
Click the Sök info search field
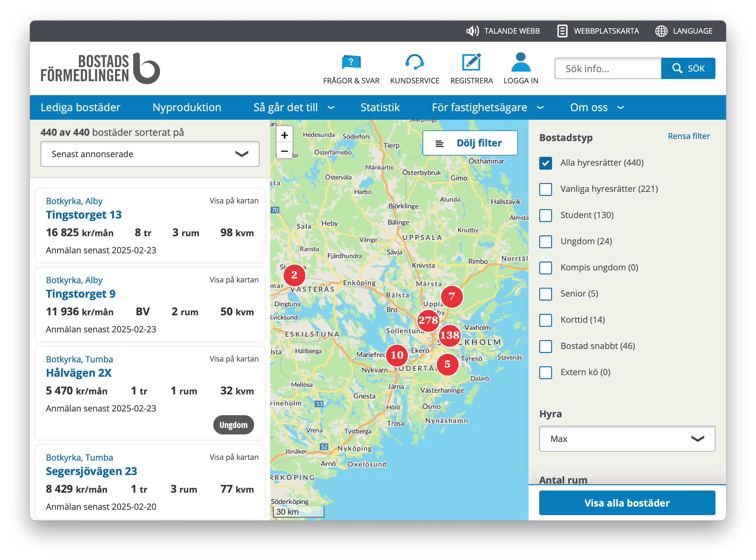tap(608, 68)
